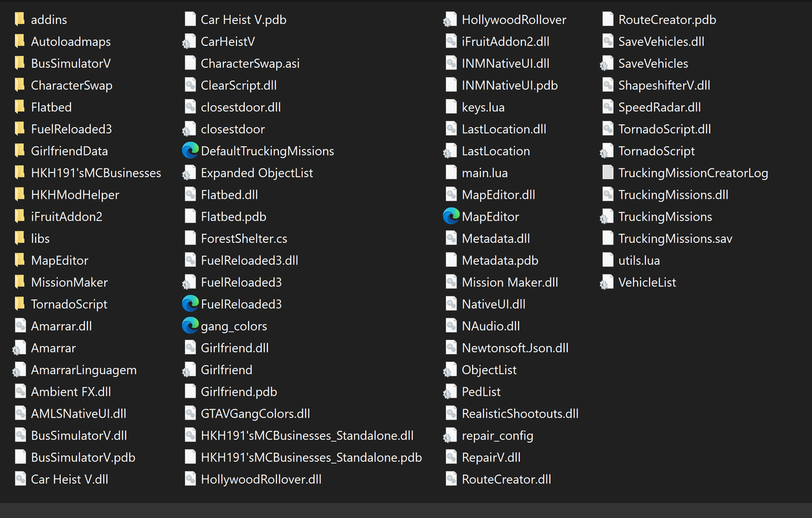Click the Amarrar.dll file icon
Image resolution: width=812 pixels, height=518 pixels.
click(20, 326)
